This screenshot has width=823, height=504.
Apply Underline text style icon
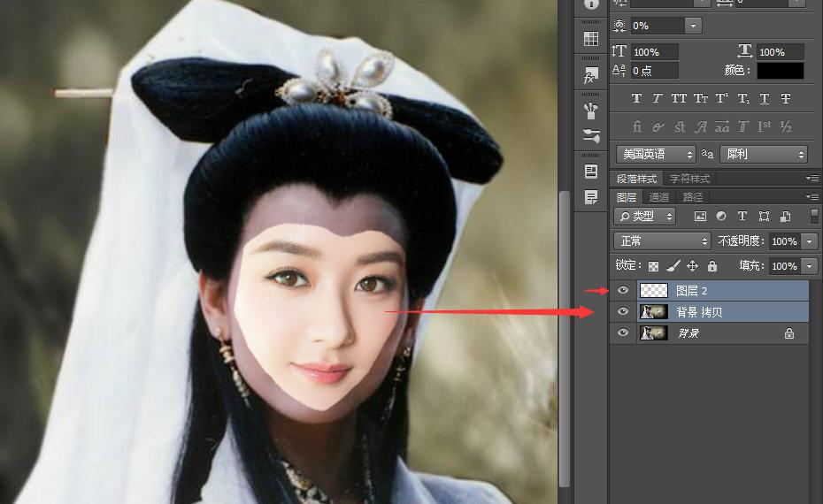pyautogui.click(x=765, y=98)
